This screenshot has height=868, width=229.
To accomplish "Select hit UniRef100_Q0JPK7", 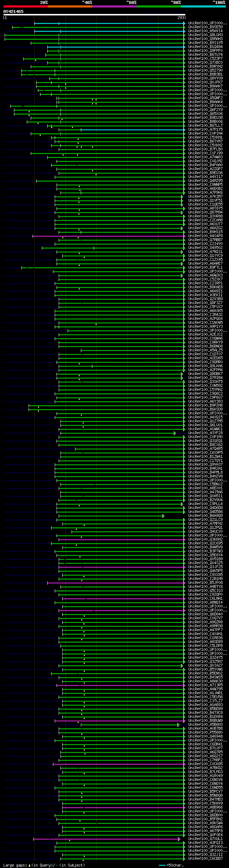I will (x=205, y=82).
